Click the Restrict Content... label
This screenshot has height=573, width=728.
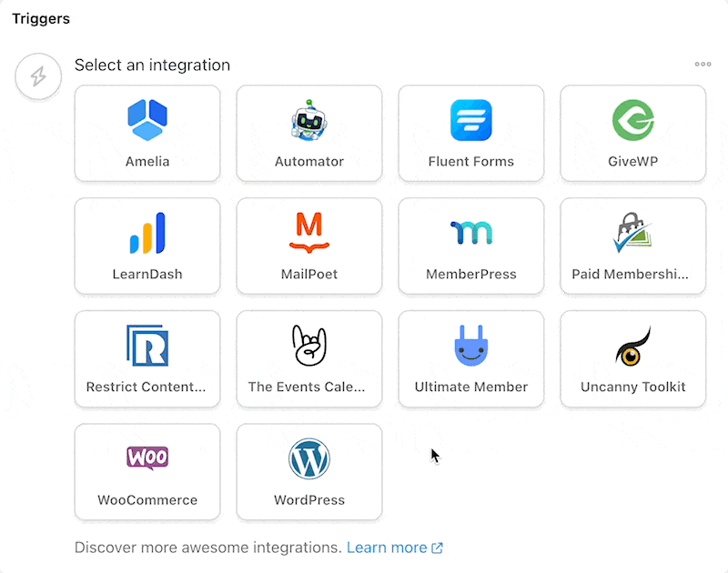(x=147, y=387)
